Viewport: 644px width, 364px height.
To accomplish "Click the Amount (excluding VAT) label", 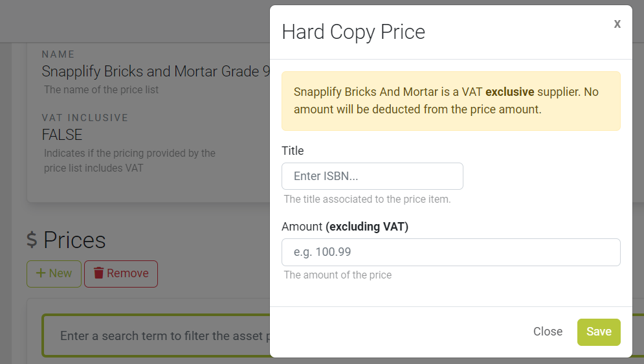I will coord(344,227).
